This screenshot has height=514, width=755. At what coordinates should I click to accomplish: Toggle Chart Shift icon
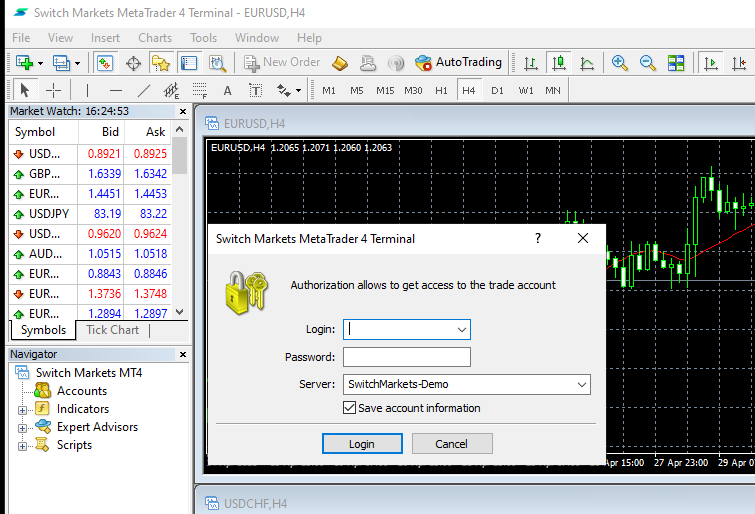pos(739,63)
